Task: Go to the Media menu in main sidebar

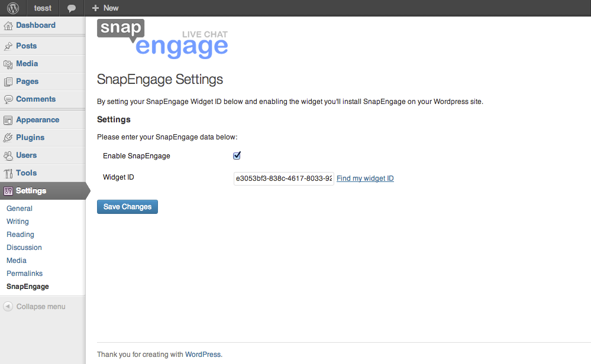Action: 27,64
